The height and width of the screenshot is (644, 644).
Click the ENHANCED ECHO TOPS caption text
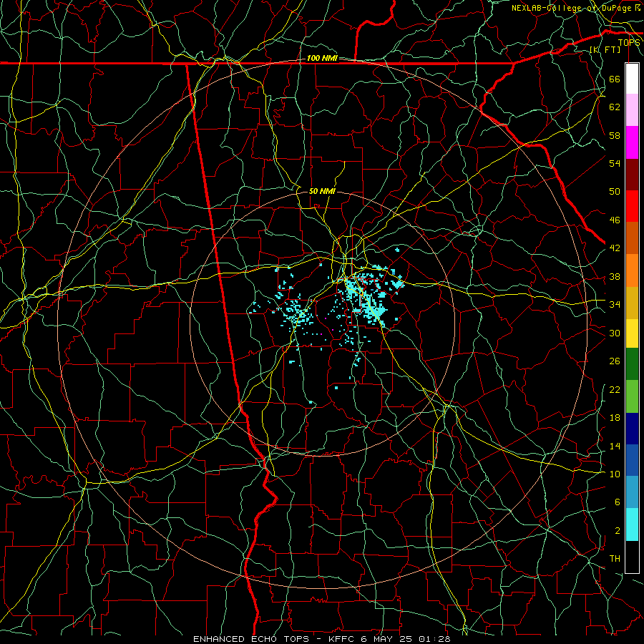[x=251, y=639]
